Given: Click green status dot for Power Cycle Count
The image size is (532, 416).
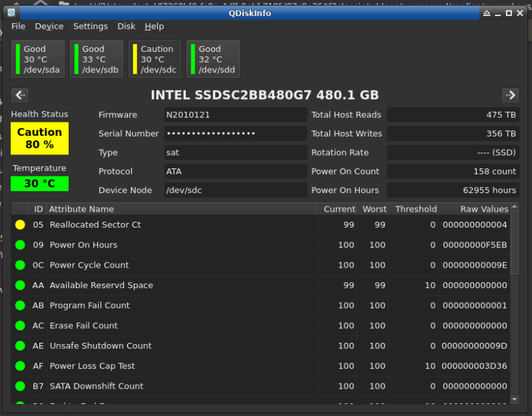Looking at the screenshot, I should pyautogui.click(x=20, y=265).
